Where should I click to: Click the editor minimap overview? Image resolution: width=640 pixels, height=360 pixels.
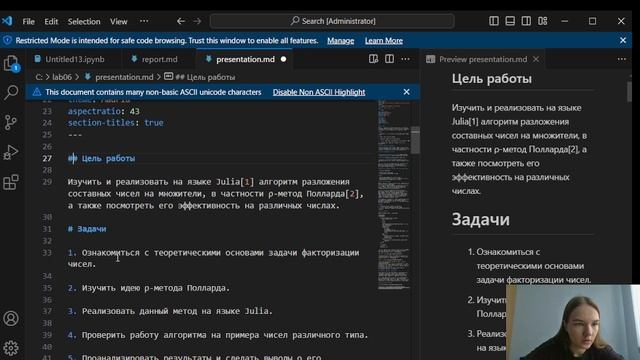(x=393, y=195)
